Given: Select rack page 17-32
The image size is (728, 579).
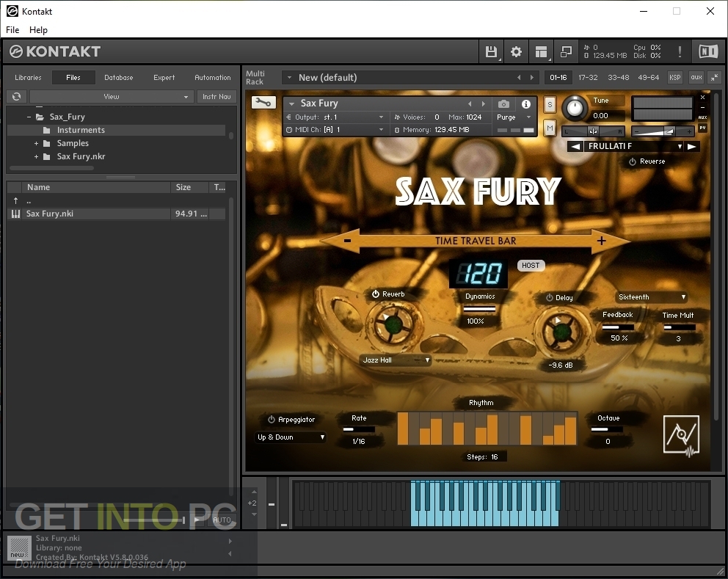Looking at the screenshot, I should pyautogui.click(x=588, y=78).
